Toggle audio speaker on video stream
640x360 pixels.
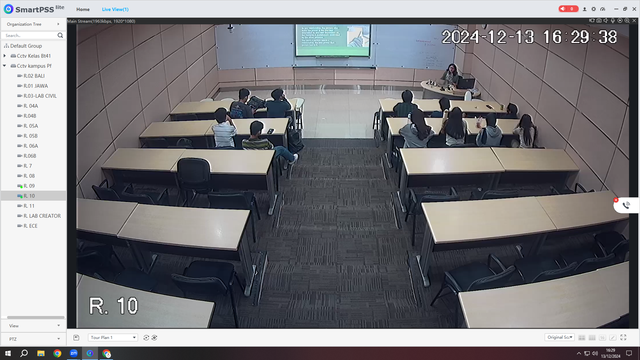tap(606, 20)
